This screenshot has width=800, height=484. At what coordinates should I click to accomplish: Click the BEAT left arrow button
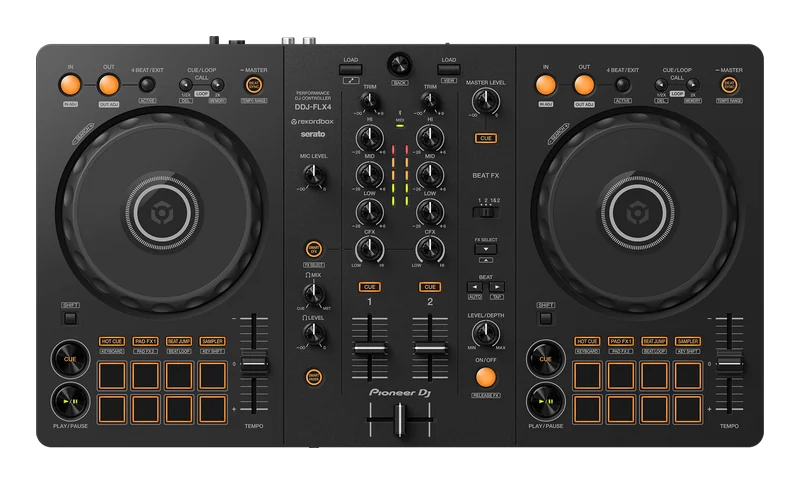tap(474, 287)
